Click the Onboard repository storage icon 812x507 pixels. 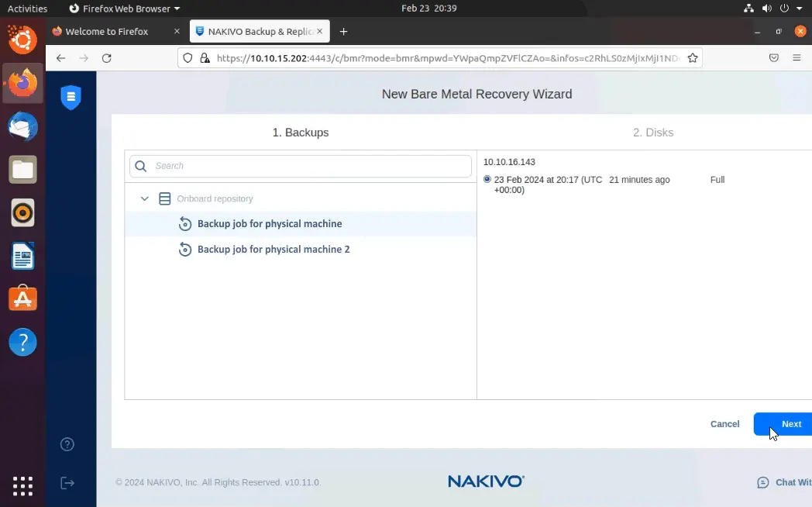coord(165,199)
